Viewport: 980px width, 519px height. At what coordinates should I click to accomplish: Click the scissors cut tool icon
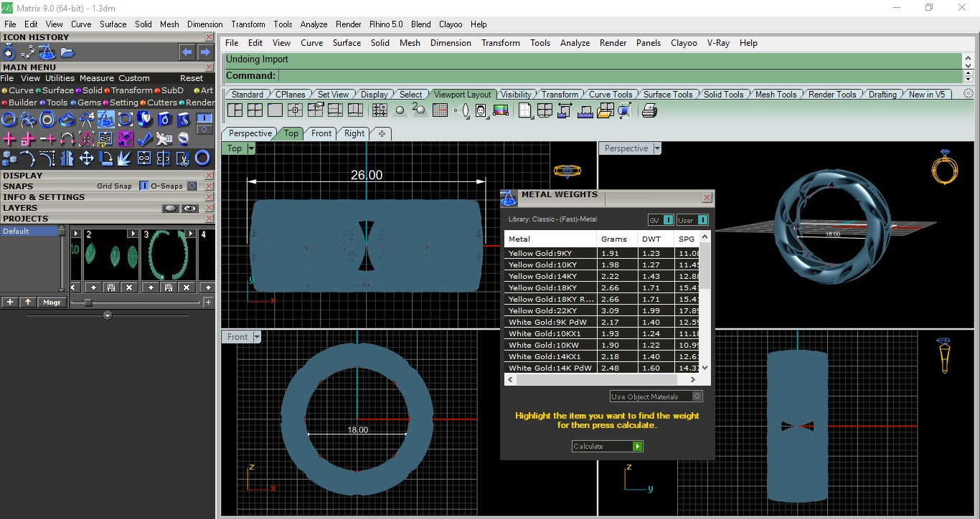pos(183,158)
